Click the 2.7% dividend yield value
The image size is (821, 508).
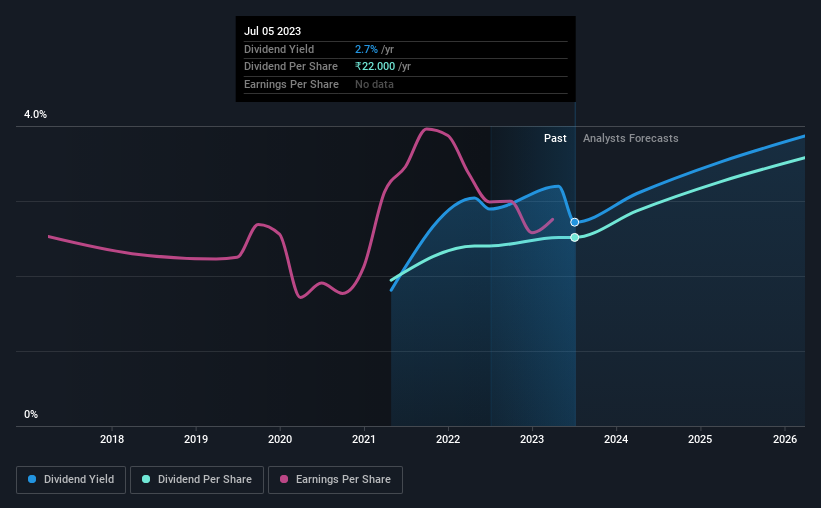pyautogui.click(x=366, y=49)
